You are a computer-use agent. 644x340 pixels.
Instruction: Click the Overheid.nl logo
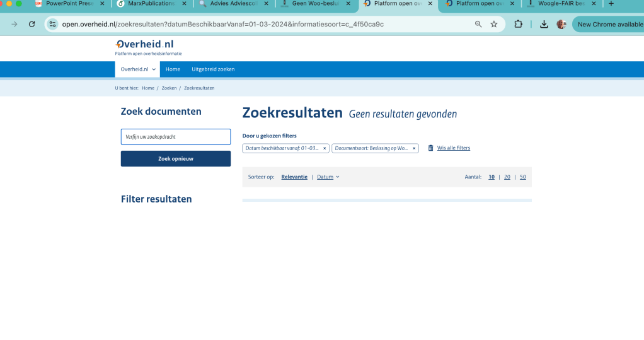click(x=145, y=45)
